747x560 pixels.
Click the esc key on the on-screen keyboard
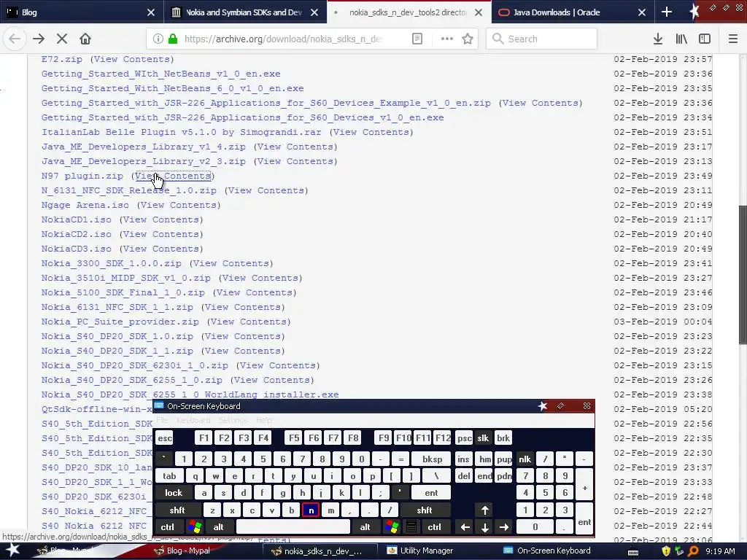point(165,438)
